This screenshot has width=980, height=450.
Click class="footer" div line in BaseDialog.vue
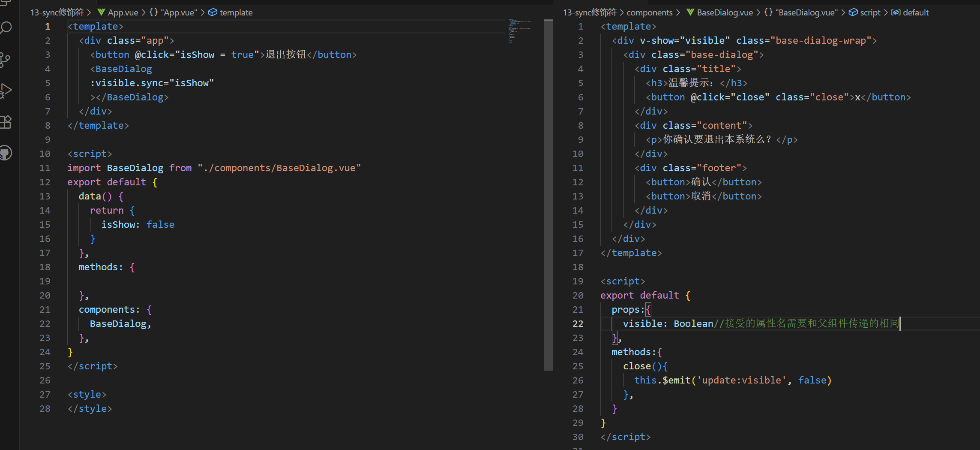tap(691, 168)
